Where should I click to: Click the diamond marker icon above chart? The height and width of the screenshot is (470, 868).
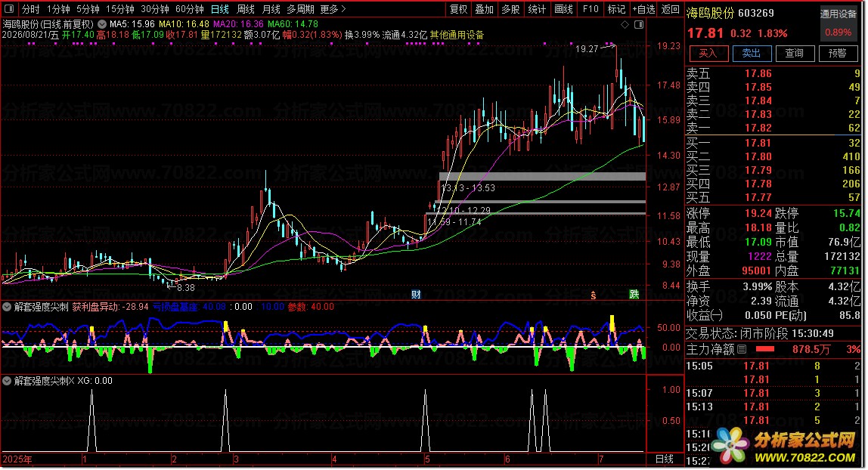625,24
